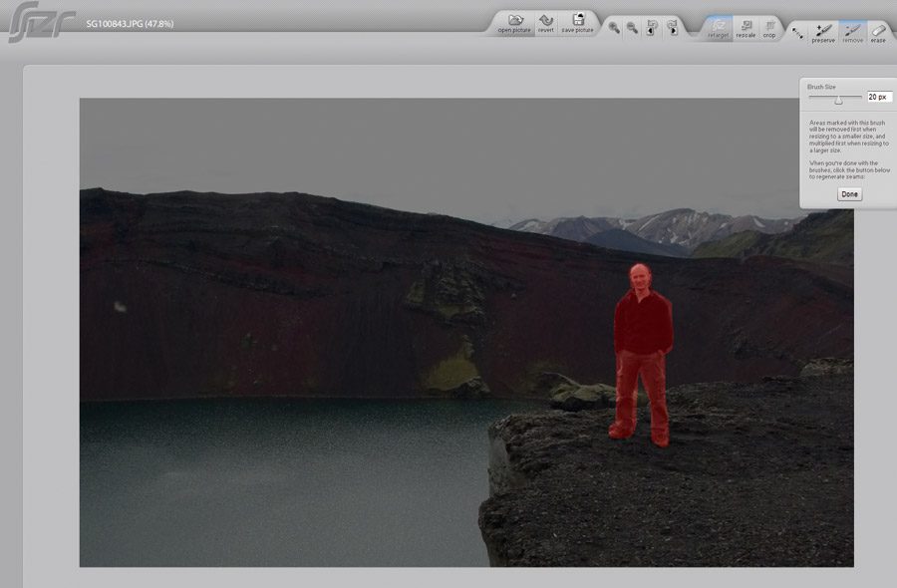Switch to the rescale mode tab

pos(746,28)
